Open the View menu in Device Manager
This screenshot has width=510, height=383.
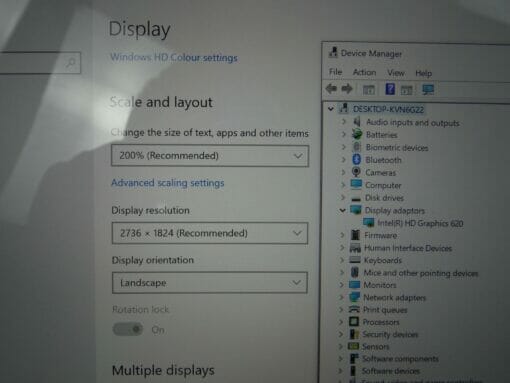point(396,73)
